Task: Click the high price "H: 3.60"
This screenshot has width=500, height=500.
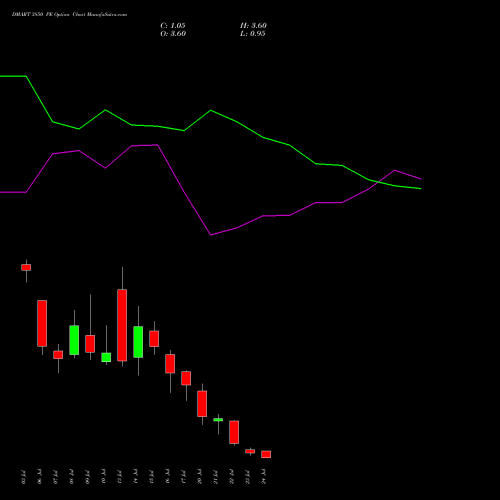Action: [253, 26]
